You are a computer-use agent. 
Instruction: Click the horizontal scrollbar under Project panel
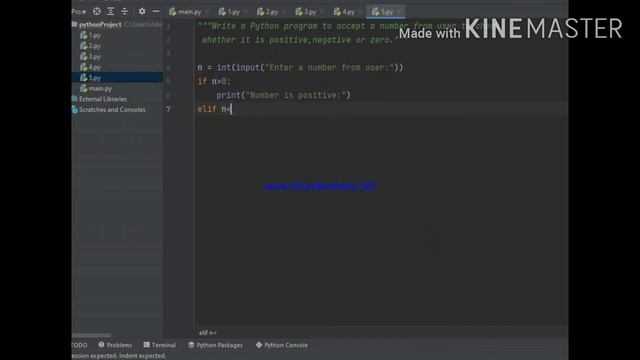(x=91, y=336)
